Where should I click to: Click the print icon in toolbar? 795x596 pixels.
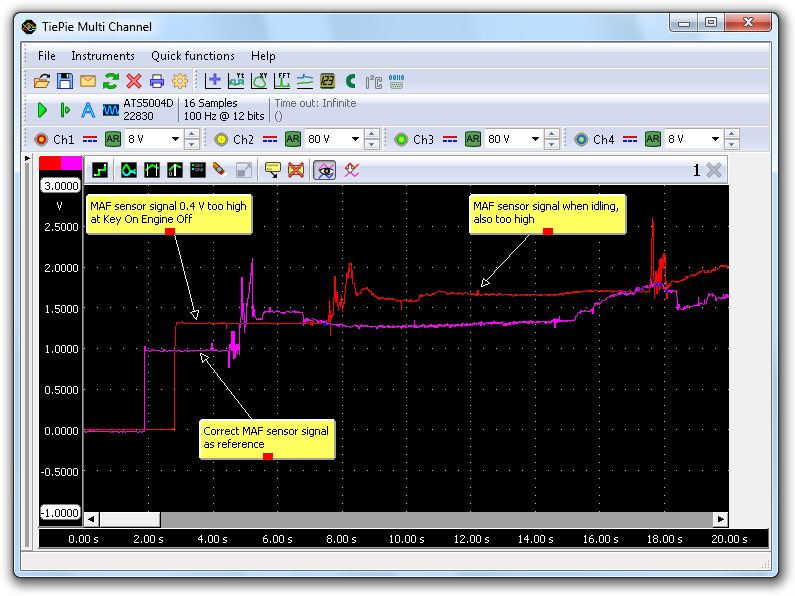(157, 82)
